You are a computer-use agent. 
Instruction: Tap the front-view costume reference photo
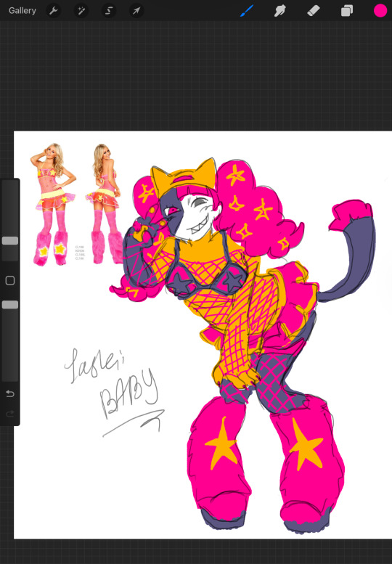[x=53, y=204]
